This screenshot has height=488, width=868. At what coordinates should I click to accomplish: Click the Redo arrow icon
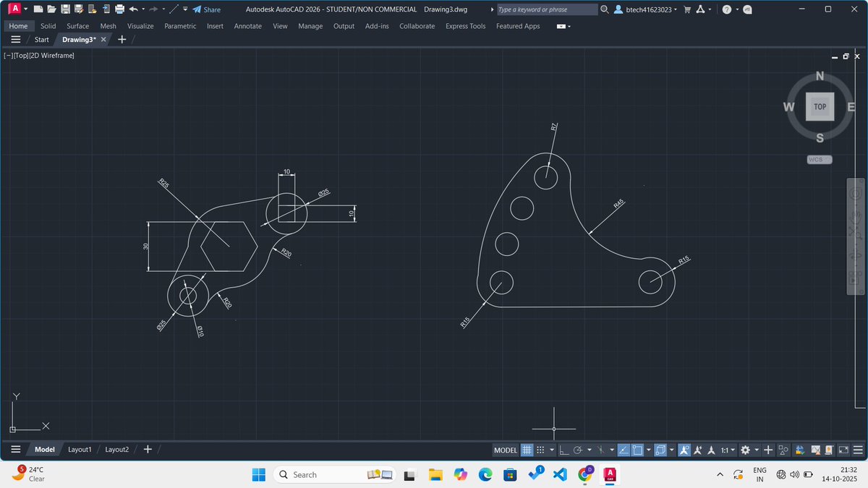153,9
